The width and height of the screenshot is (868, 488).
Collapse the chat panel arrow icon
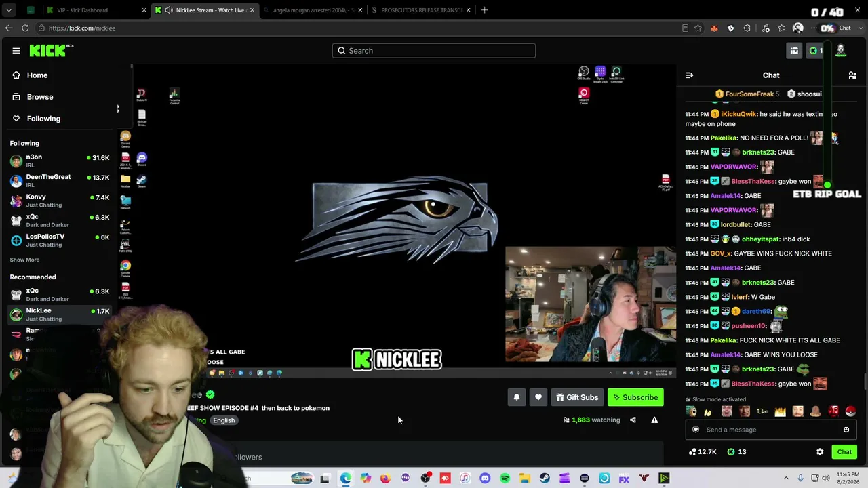[690, 75]
